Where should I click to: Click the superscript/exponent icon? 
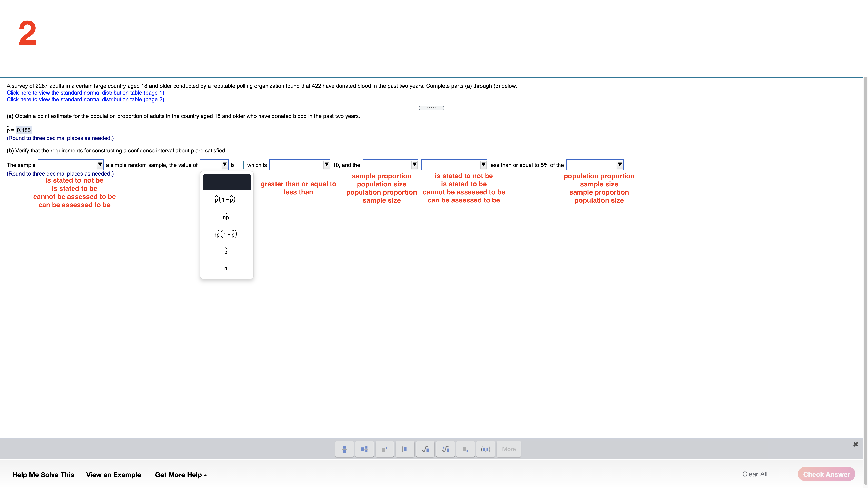384,449
